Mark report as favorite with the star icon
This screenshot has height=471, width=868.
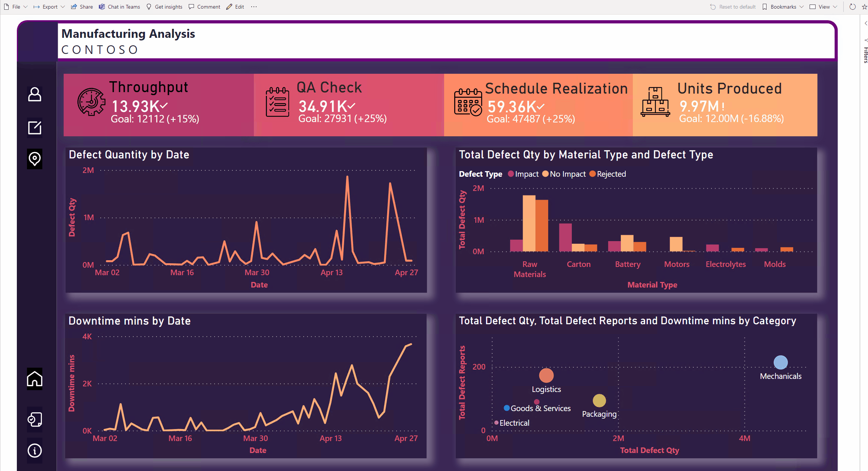(x=865, y=6)
